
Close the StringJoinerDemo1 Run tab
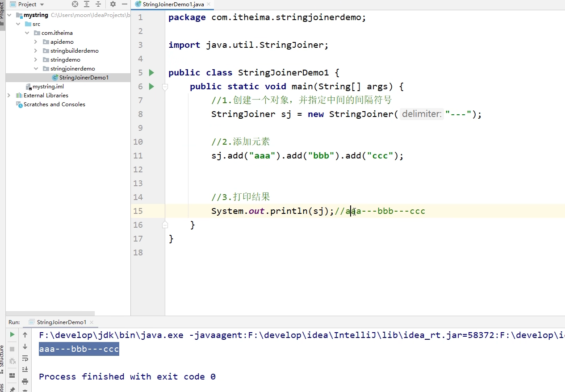[x=91, y=322]
